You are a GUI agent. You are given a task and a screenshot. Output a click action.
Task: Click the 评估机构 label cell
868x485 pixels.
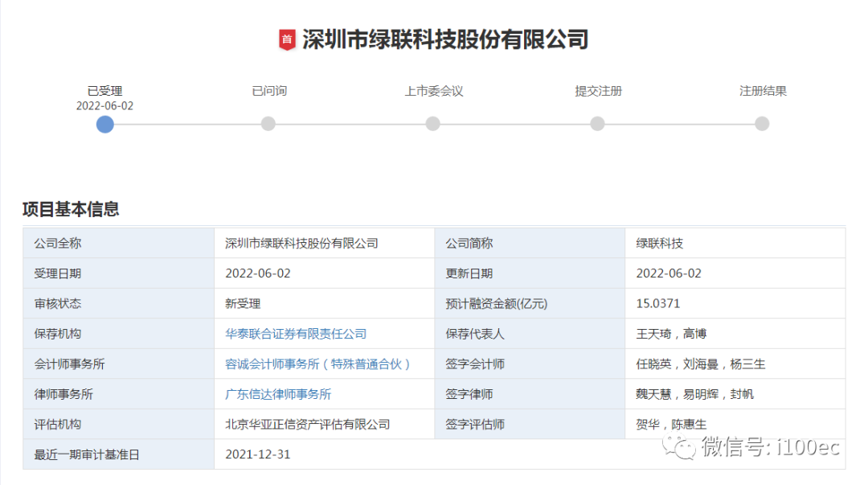(118, 424)
